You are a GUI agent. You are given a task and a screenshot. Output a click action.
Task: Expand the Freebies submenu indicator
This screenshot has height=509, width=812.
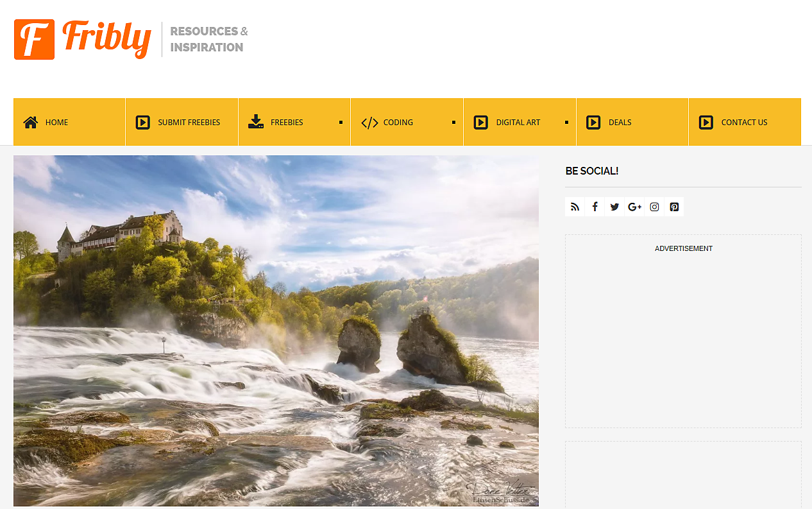tap(342, 121)
